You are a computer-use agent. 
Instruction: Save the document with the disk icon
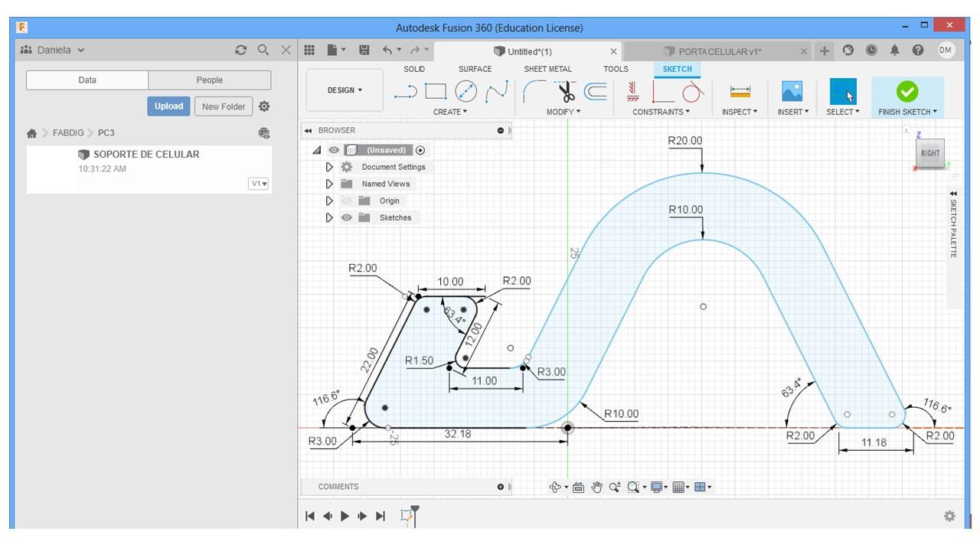point(364,51)
